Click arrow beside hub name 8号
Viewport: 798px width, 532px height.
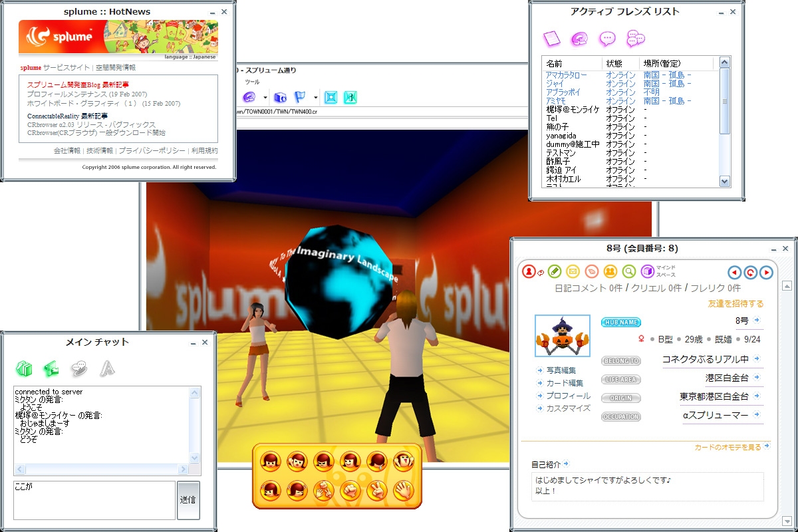point(757,320)
